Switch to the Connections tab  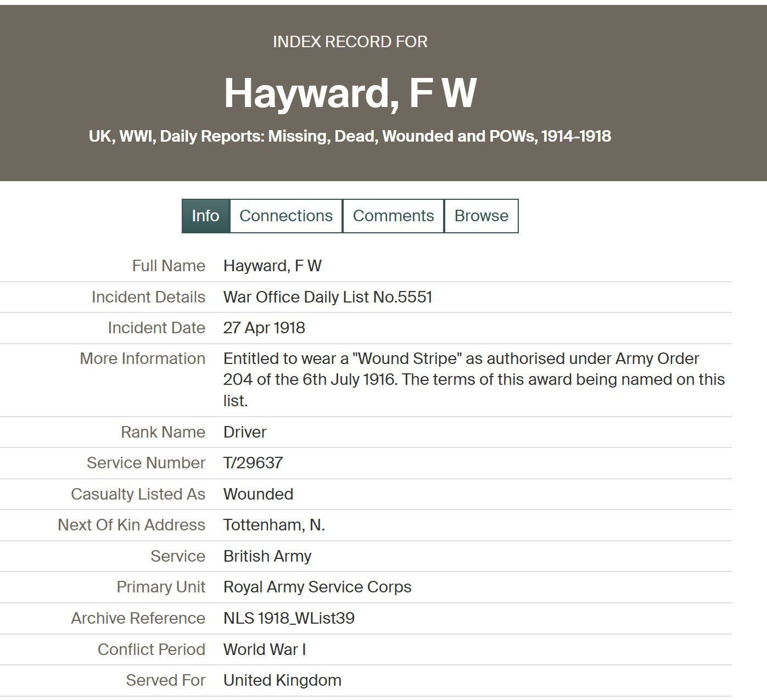(285, 216)
